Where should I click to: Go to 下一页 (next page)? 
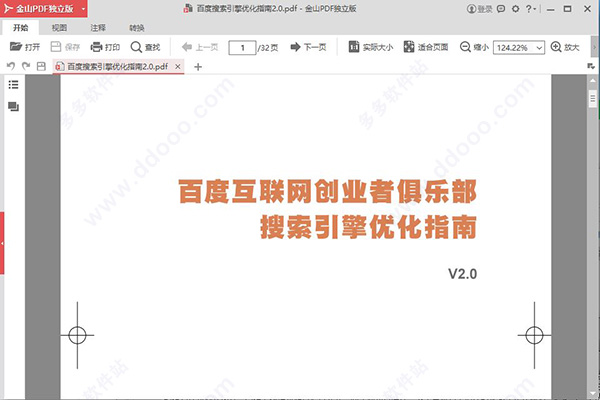click(x=308, y=47)
